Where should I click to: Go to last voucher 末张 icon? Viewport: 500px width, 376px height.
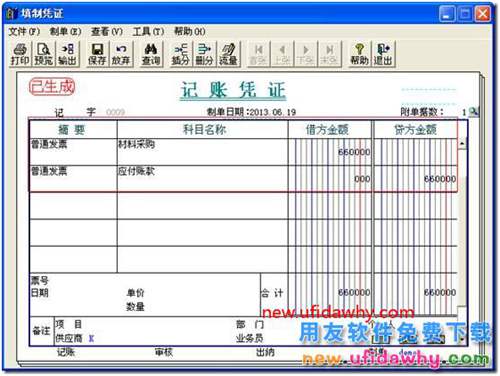click(329, 54)
